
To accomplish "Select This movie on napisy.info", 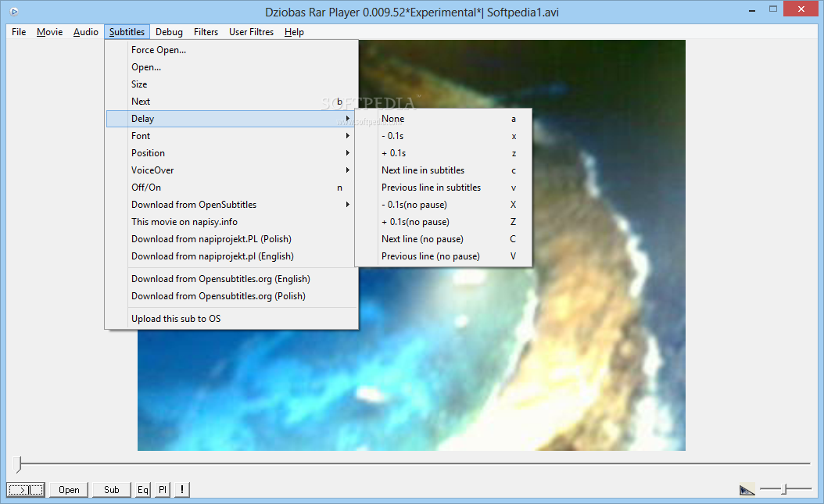I will click(231, 222).
